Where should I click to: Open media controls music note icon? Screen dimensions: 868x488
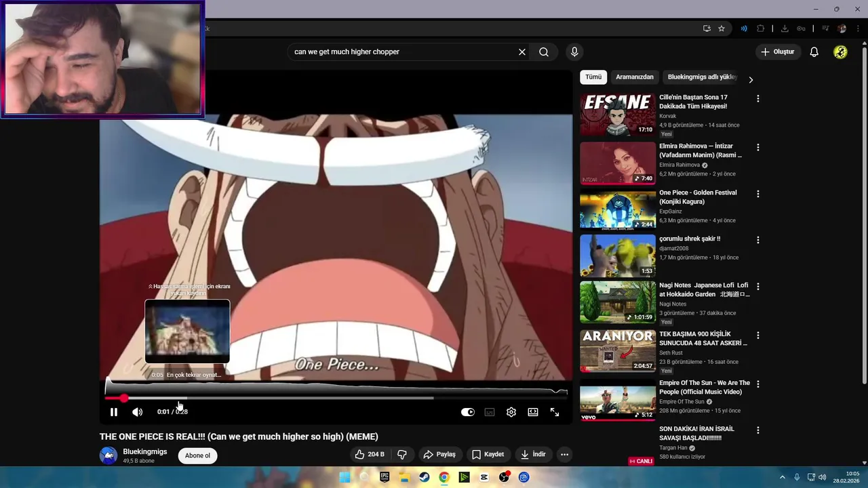pos(825,28)
